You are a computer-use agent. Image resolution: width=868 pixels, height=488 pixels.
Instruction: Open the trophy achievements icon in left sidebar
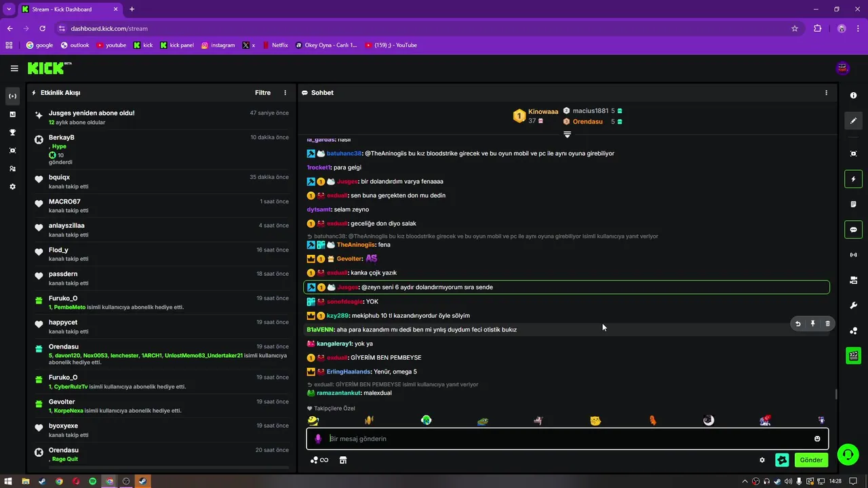[x=12, y=132]
